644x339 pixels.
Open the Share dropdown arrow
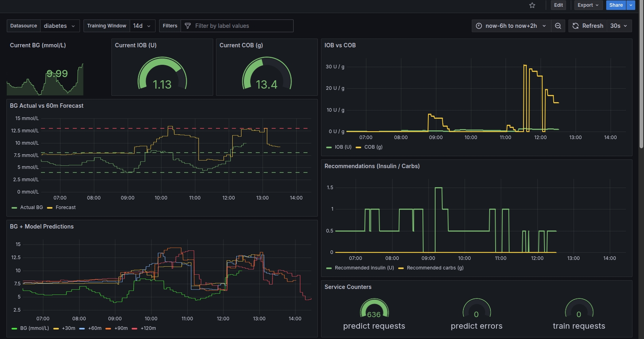tap(631, 5)
